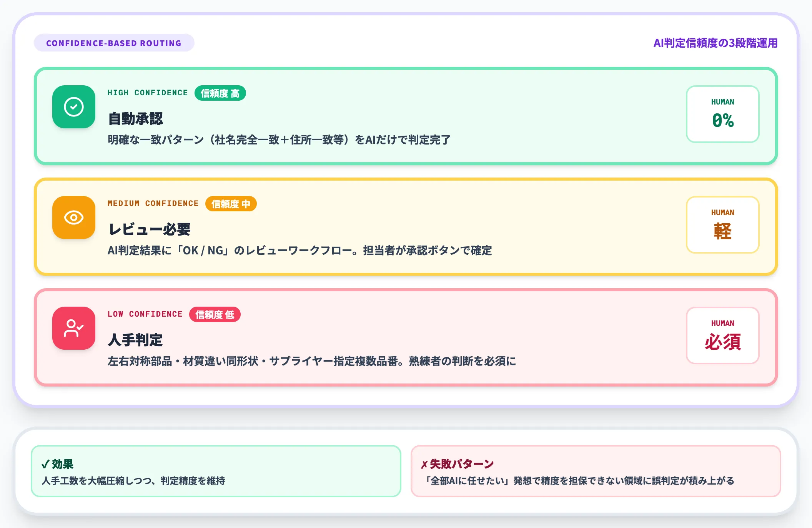Click the text 人手工数を大幅圧縮しつつ、判定精度を維持
The image size is (812, 528).
(x=133, y=481)
